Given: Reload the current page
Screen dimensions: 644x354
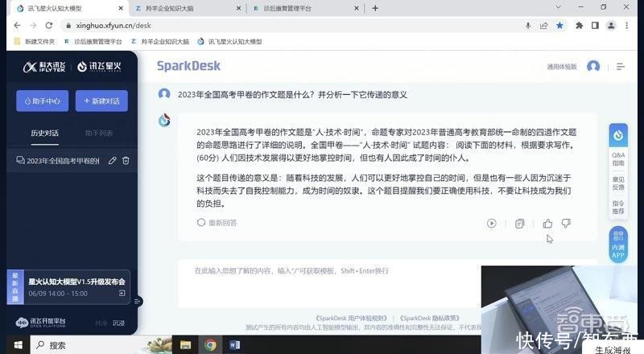Looking at the screenshot, I should coord(49,26).
